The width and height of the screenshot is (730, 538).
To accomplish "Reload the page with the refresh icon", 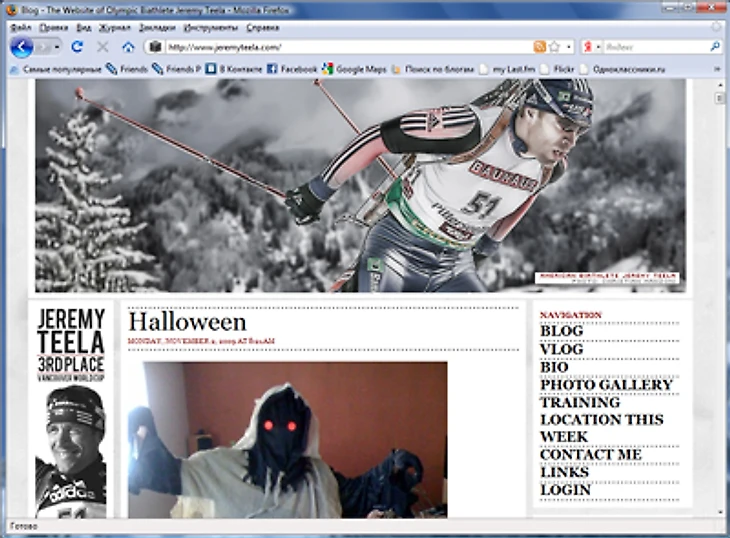I will [x=77, y=47].
